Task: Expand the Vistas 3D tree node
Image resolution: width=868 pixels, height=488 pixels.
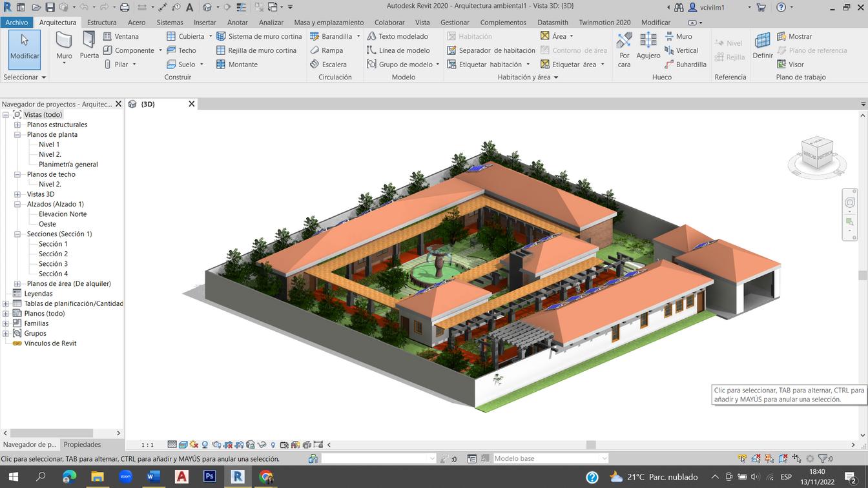Action: 17,194
